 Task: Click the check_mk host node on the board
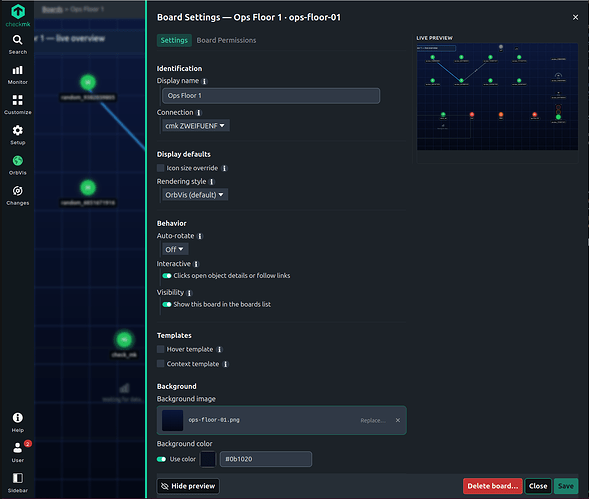(x=124, y=340)
